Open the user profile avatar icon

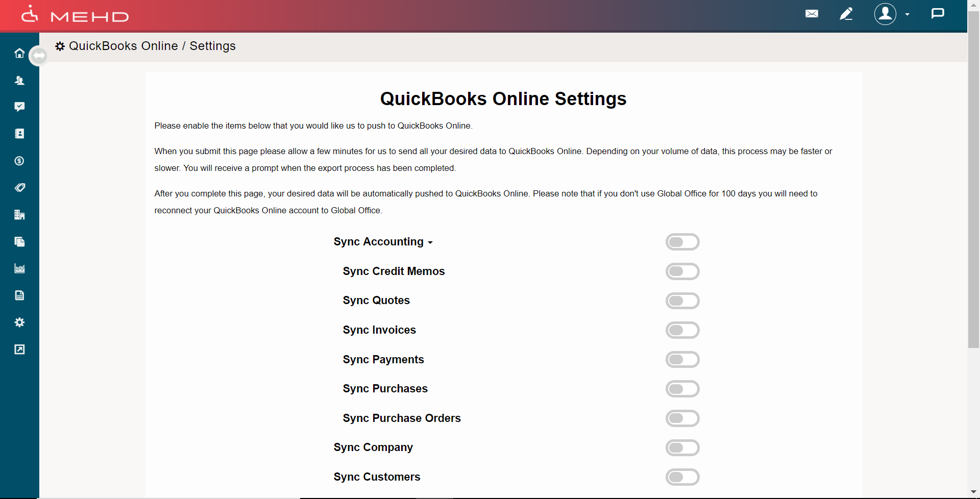[x=885, y=14]
